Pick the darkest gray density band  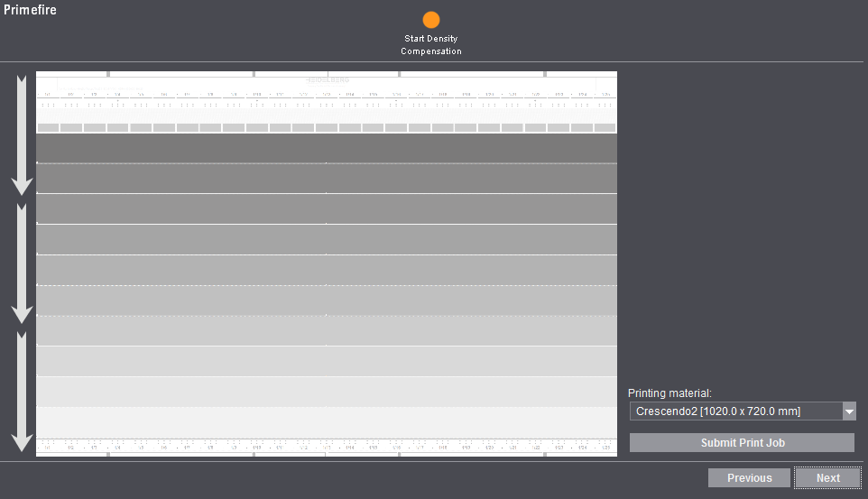(x=327, y=148)
